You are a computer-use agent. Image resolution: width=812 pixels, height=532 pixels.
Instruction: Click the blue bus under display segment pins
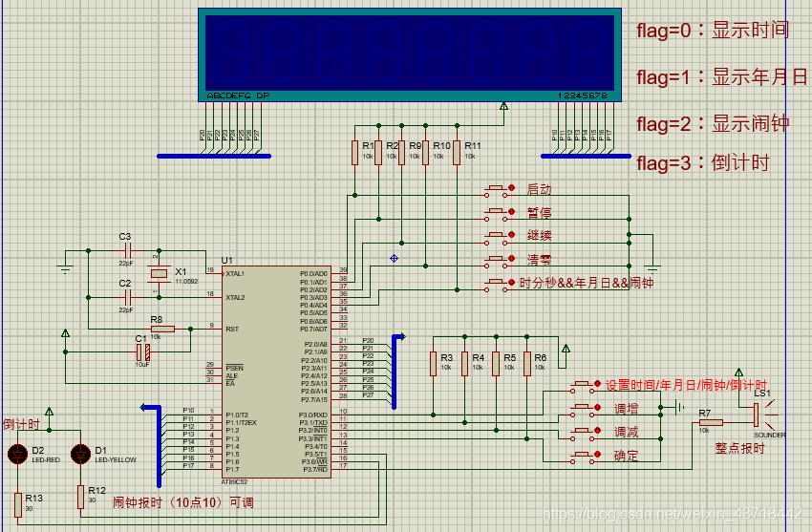point(214,157)
